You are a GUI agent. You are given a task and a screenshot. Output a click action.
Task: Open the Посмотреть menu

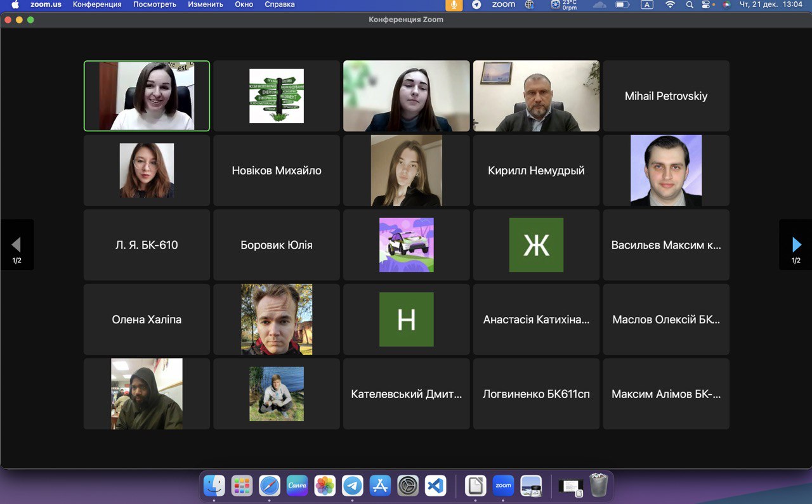154,4
